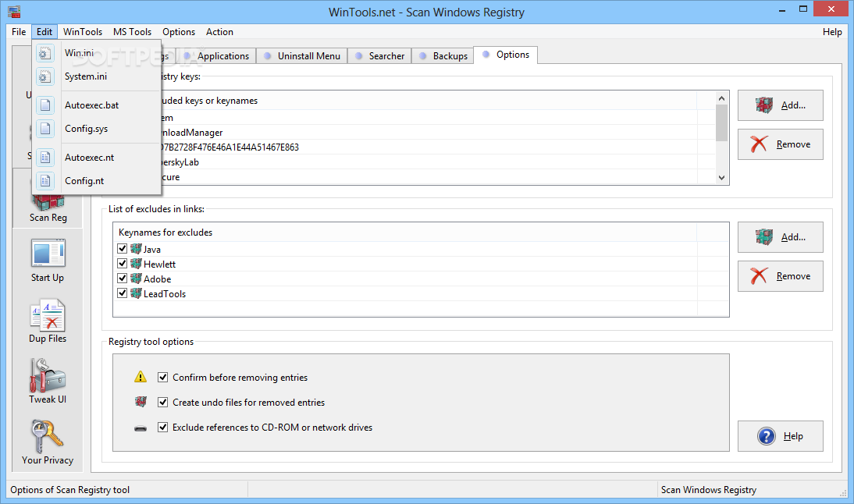Viewport: 854px width, 504px height.
Task: Open Autoexec.nt from the Edit menu
Action: [x=96, y=158]
